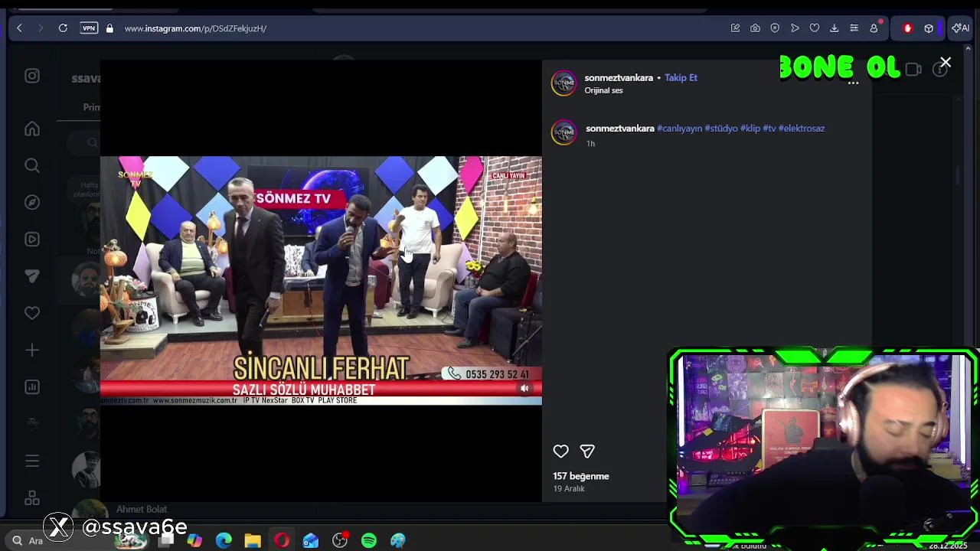Reload the Instagram page

tap(63, 28)
